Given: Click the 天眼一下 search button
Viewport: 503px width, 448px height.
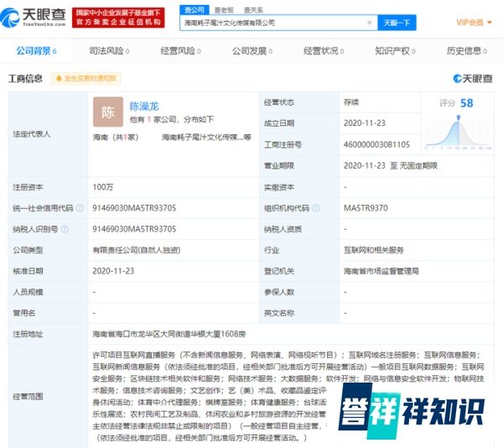Looking at the screenshot, I should coord(397,23).
